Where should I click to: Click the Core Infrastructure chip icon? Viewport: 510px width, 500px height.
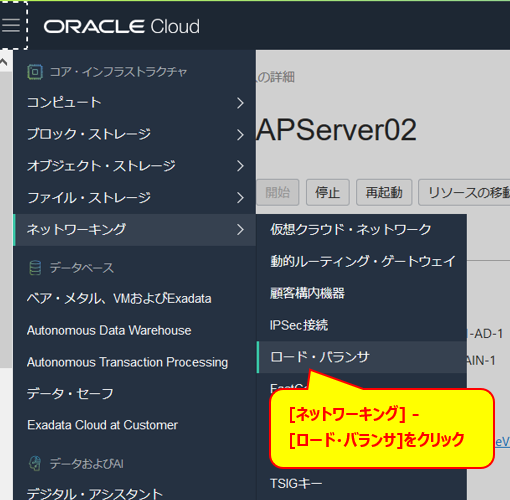pos(35,72)
